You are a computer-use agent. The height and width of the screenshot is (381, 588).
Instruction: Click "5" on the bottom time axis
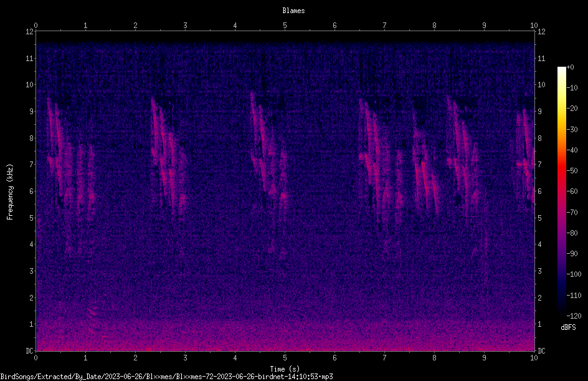[285, 358]
